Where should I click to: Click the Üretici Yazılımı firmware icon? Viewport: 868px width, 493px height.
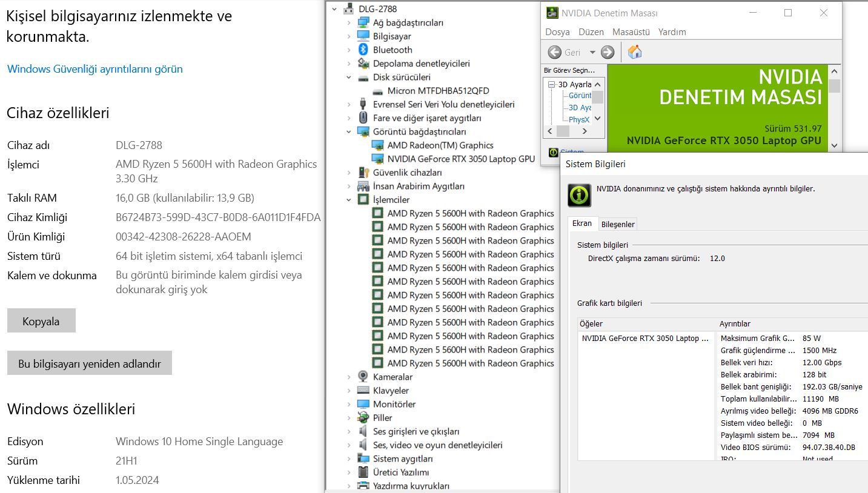click(x=363, y=472)
